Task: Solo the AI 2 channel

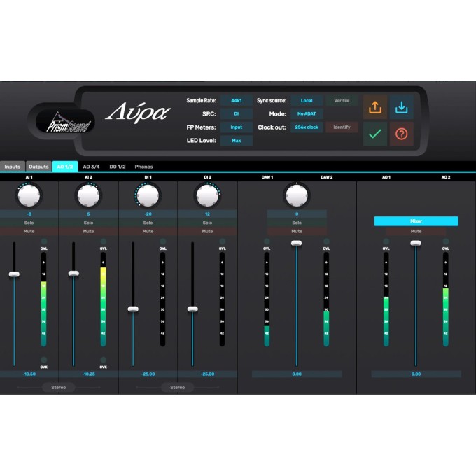Action: click(88, 223)
